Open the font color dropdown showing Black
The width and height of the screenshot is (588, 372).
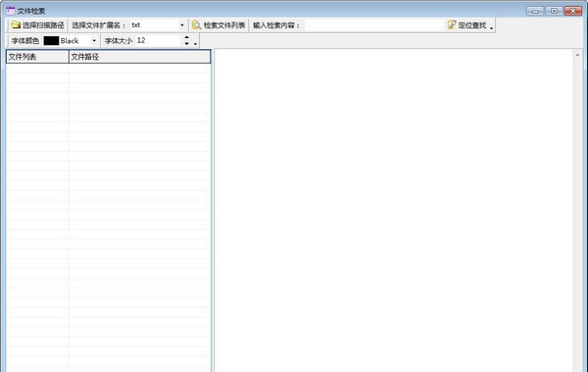point(94,40)
